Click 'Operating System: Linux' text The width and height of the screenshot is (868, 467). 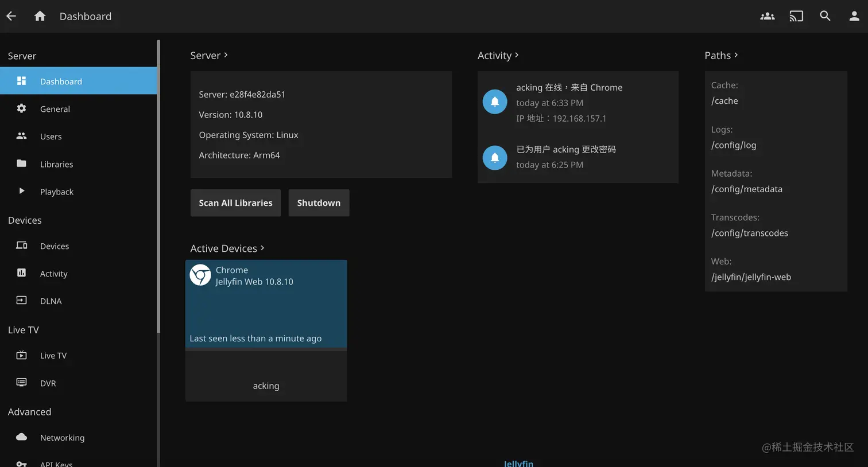tap(249, 135)
